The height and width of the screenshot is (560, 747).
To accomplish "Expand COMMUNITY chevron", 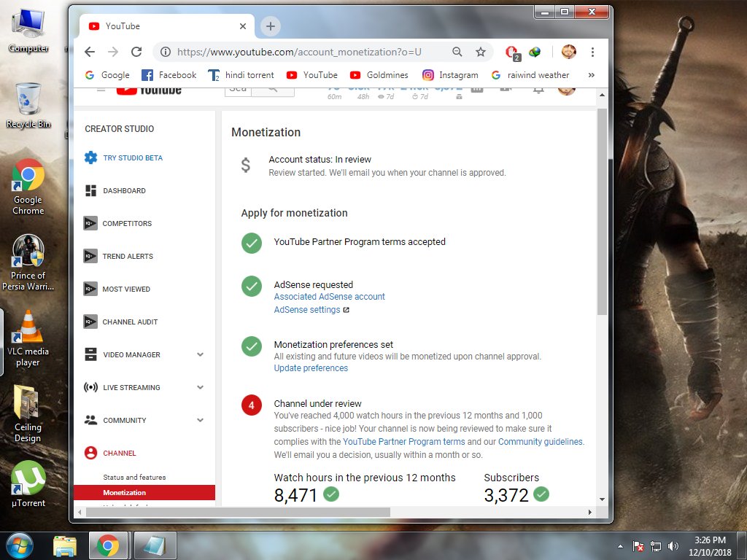I will coord(201,420).
